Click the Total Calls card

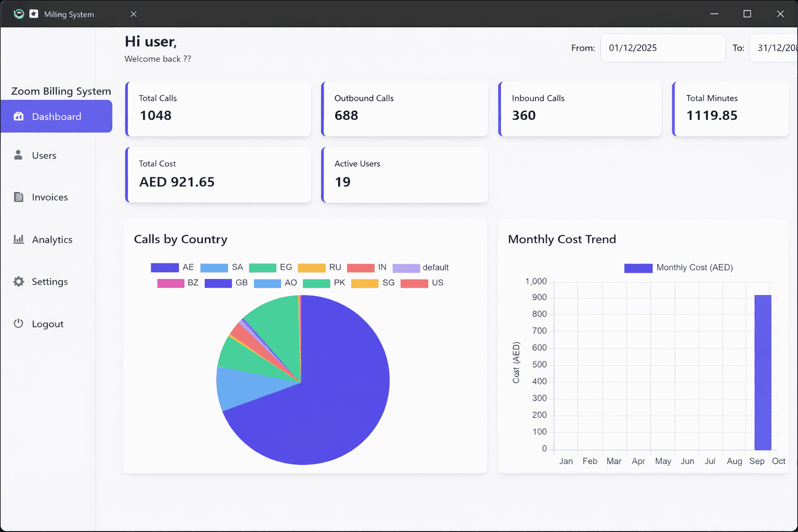(218, 109)
